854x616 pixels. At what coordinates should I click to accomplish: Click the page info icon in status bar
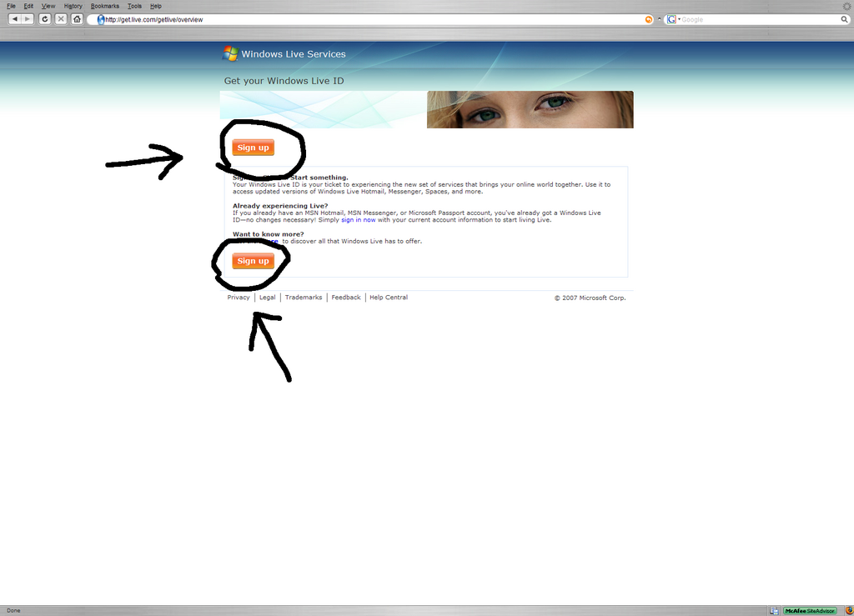pyautogui.click(x=774, y=610)
